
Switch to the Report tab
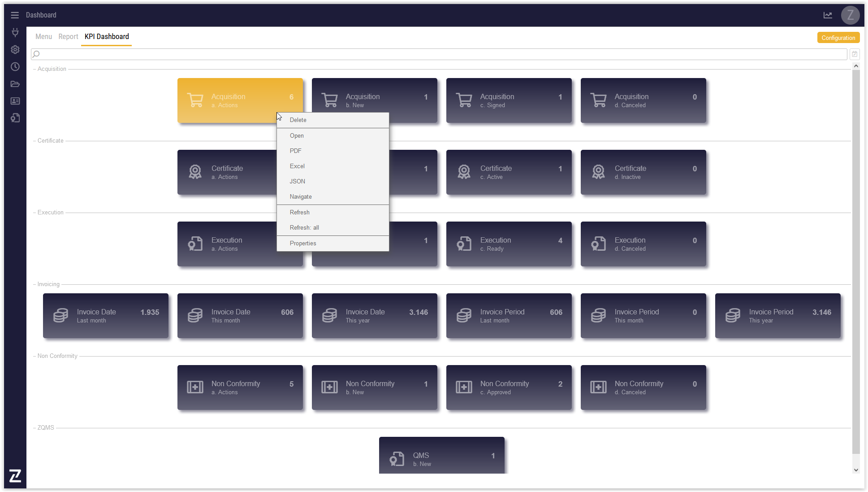tap(68, 37)
